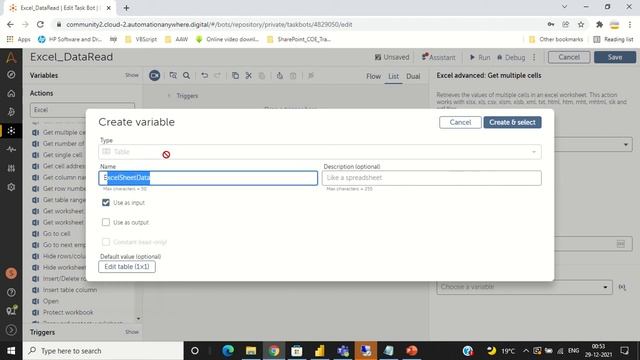Open the browser extensions puzzle icon
This screenshot has width=640, height=360.
(x=599, y=24)
